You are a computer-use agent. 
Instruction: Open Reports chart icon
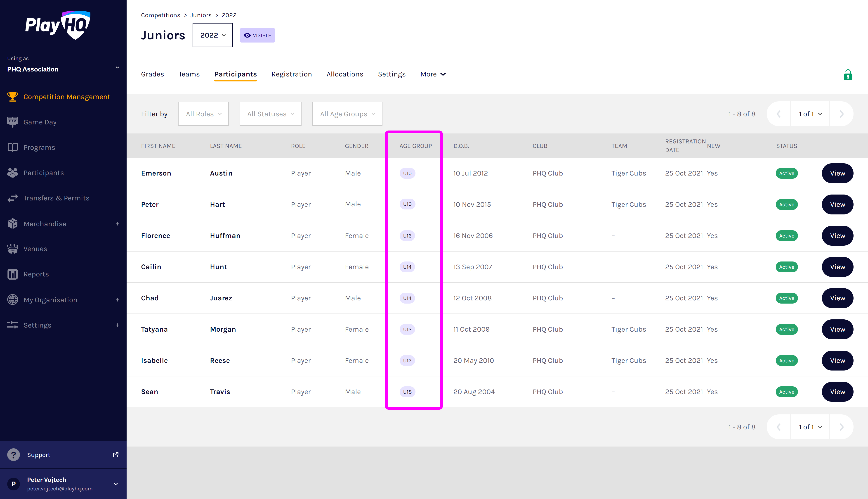(13, 274)
